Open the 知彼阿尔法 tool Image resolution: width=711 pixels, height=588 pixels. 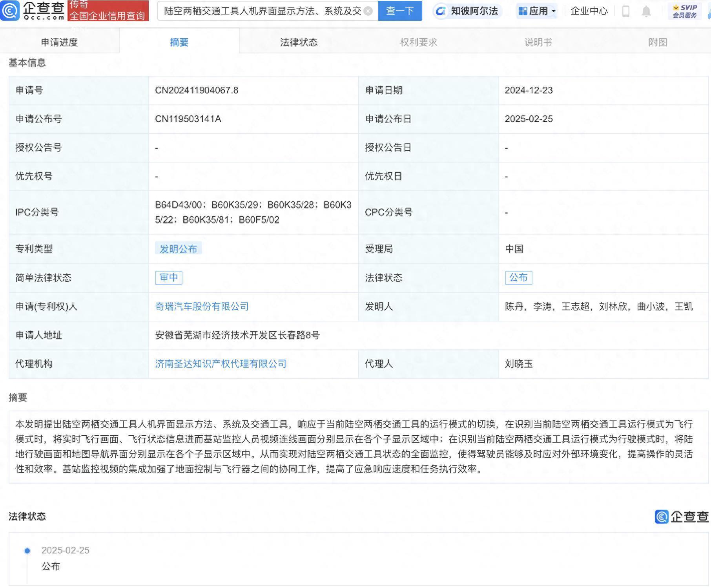pyautogui.click(x=467, y=11)
